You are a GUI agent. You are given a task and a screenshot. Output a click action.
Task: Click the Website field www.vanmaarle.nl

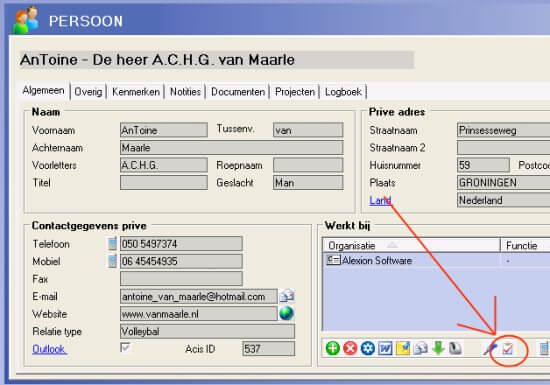click(199, 314)
